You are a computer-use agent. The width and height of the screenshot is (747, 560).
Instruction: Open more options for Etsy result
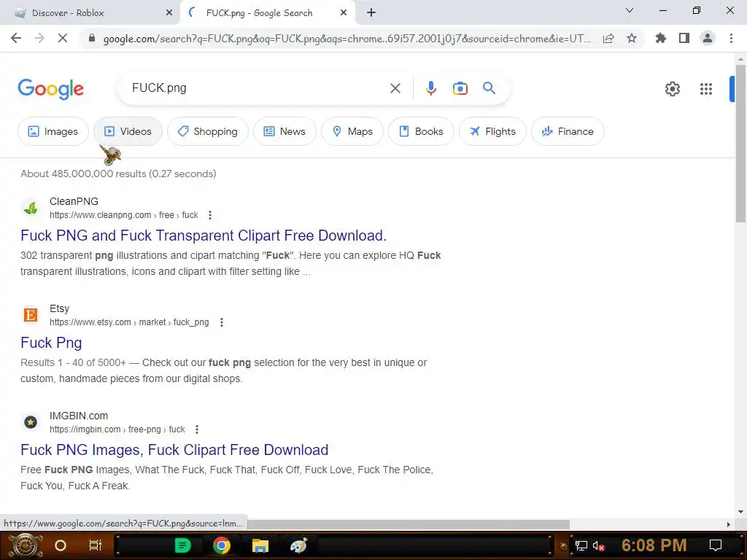tap(222, 322)
